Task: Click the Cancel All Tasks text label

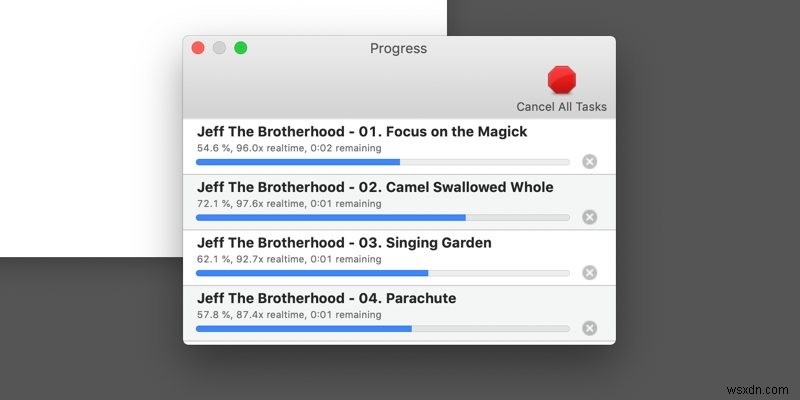Action: 561,107
